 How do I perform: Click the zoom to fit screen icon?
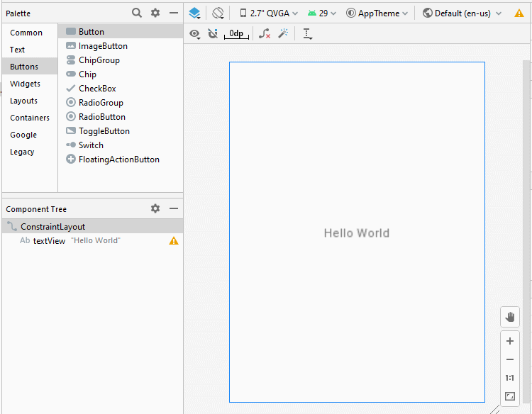click(x=510, y=396)
